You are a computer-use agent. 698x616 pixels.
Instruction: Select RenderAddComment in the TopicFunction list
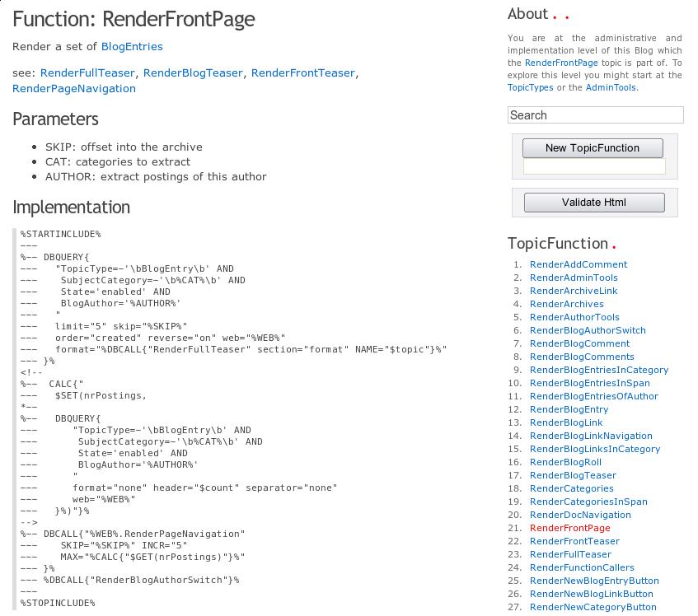[x=578, y=264]
